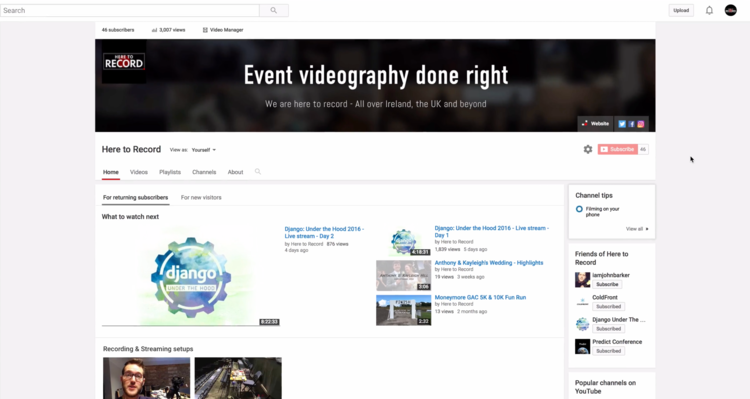Click the Predict Conference channel name
Screen dimensions: 750x399
pyautogui.click(x=617, y=342)
